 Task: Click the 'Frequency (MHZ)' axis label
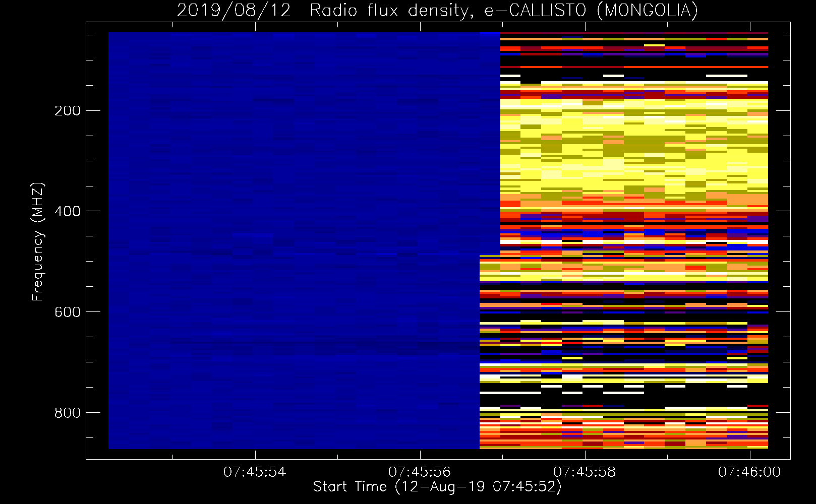tap(37, 242)
